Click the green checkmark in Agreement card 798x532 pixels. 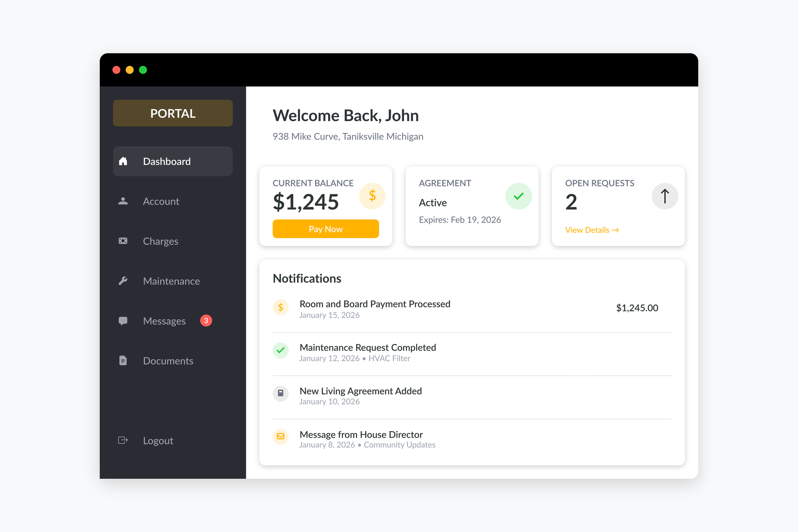point(518,196)
